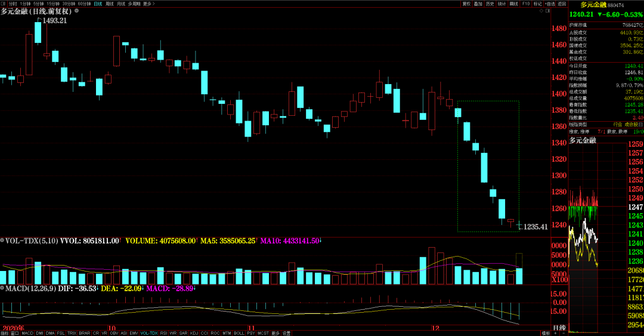Click the 1493.21 high price label

pos(55,20)
